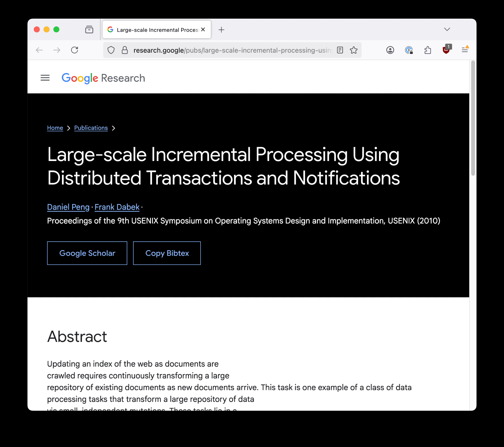Open the extensions puzzle piece icon
The image size is (504, 447).
pyautogui.click(x=428, y=50)
